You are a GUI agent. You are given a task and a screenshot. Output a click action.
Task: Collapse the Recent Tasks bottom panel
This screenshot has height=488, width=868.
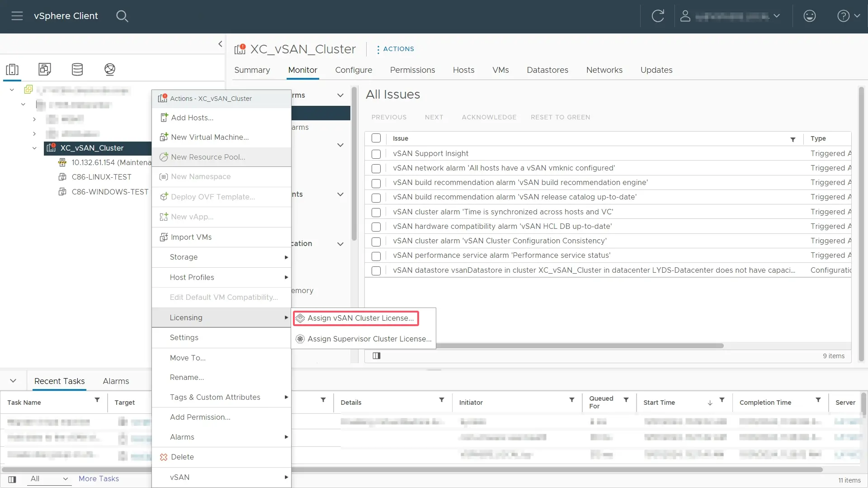tap(13, 381)
